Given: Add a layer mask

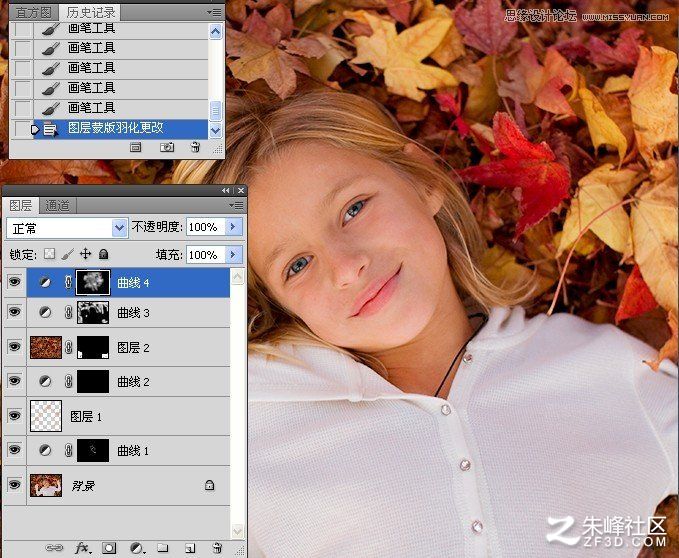Looking at the screenshot, I should (109, 548).
